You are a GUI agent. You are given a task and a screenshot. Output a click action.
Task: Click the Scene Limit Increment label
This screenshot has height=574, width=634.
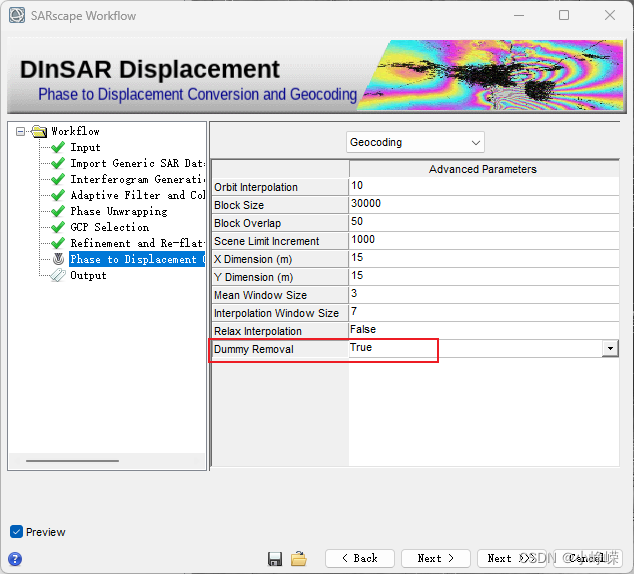click(266, 241)
